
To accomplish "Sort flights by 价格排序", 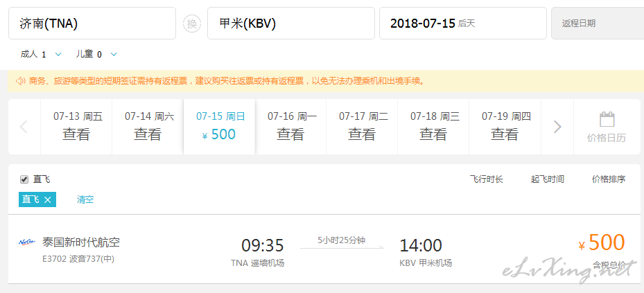I will (x=609, y=179).
